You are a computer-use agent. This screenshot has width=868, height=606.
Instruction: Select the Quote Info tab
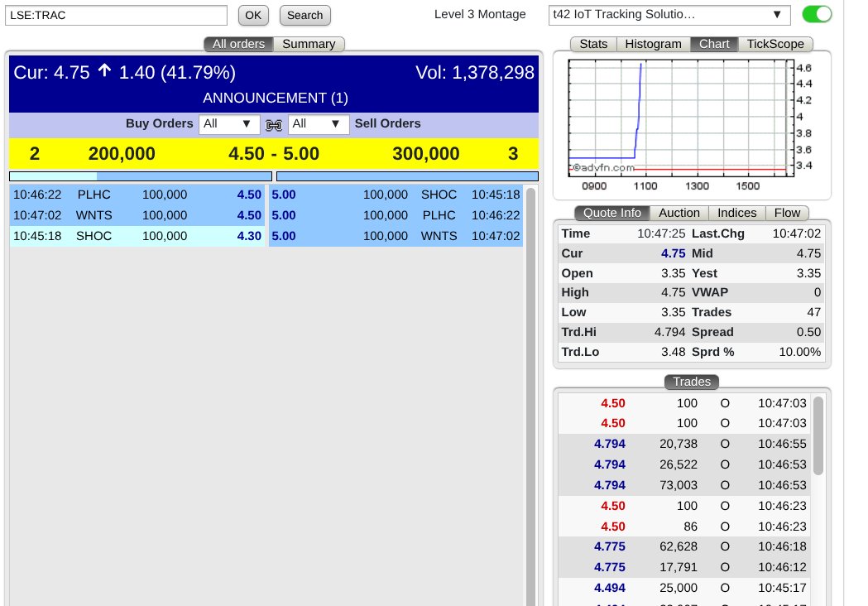pyautogui.click(x=611, y=213)
